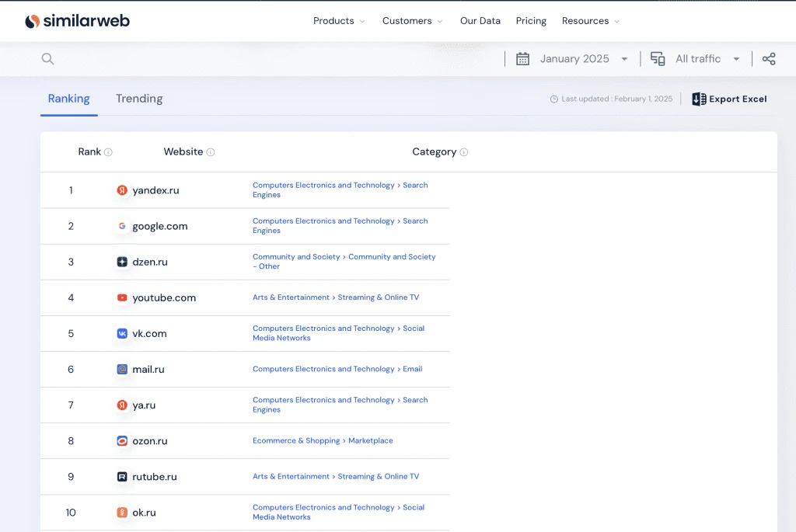Click the share icon

click(x=769, y=59)
